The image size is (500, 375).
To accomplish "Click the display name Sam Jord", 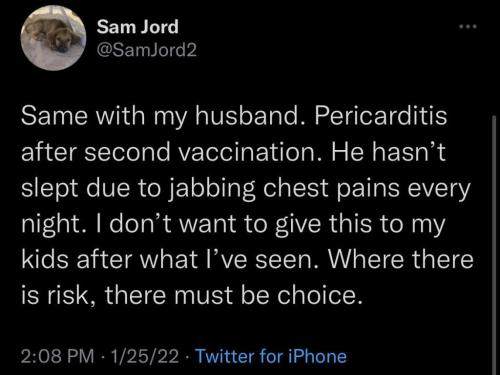I will pyautogui.click(x=138, y=27).
